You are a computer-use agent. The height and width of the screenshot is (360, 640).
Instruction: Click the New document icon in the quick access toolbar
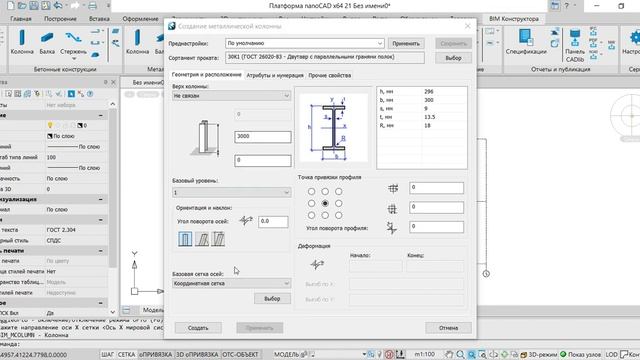[10, 6]
